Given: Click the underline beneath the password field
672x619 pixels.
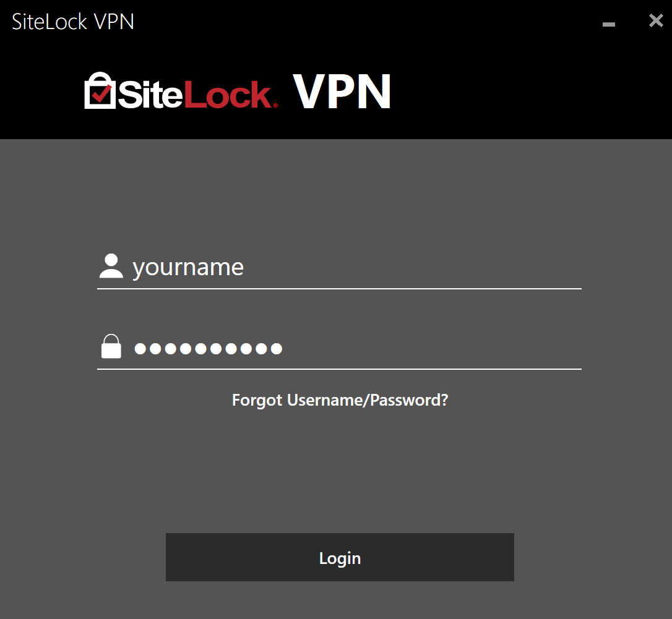Looking at the screenshot, I should 340,369.
